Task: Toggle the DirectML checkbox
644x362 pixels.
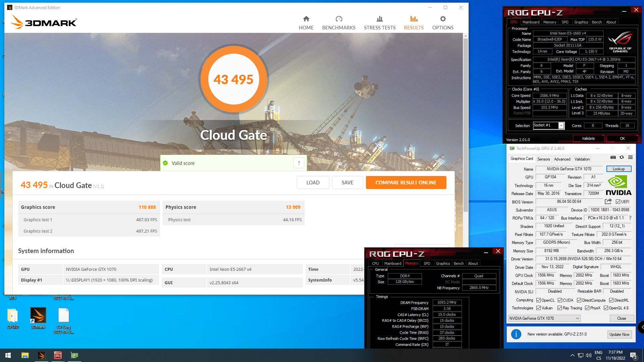Action: tap(611, 300)
